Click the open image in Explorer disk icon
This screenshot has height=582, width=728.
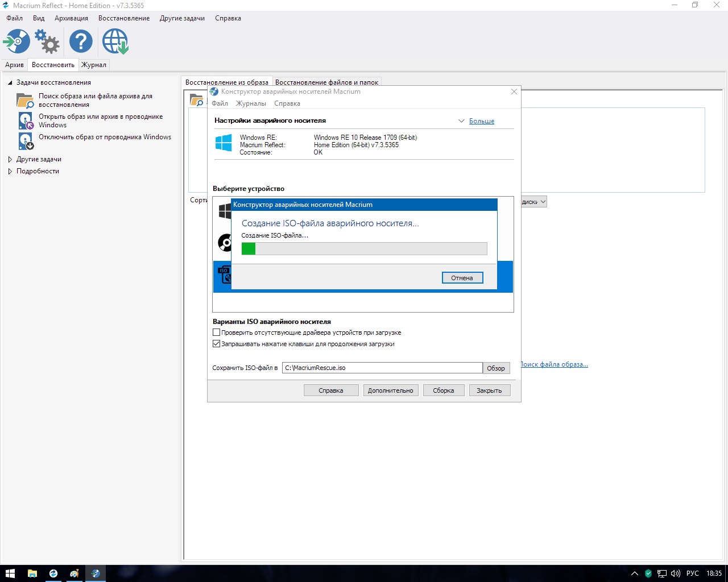tap(26, 120)
